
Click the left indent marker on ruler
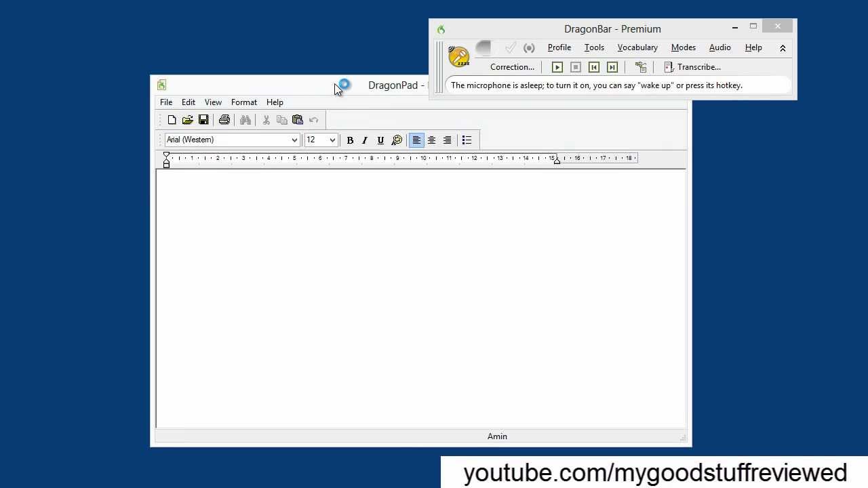click(x=166, y=160)
